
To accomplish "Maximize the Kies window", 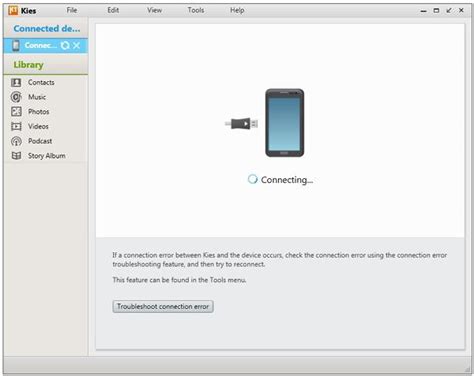I will 436,11.
